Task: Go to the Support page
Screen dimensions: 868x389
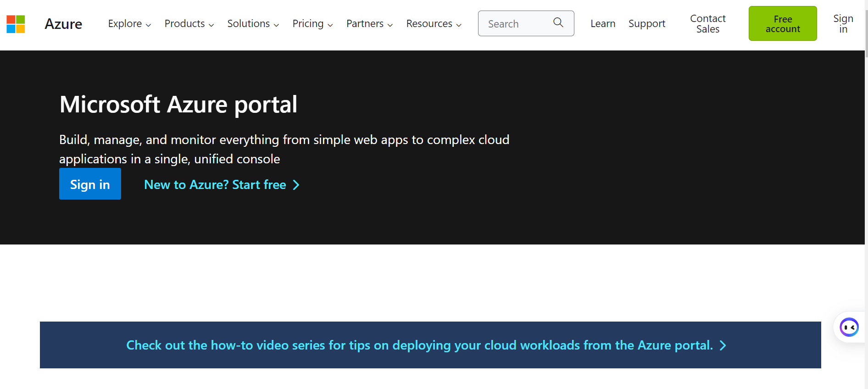Action: coord(647,24)
